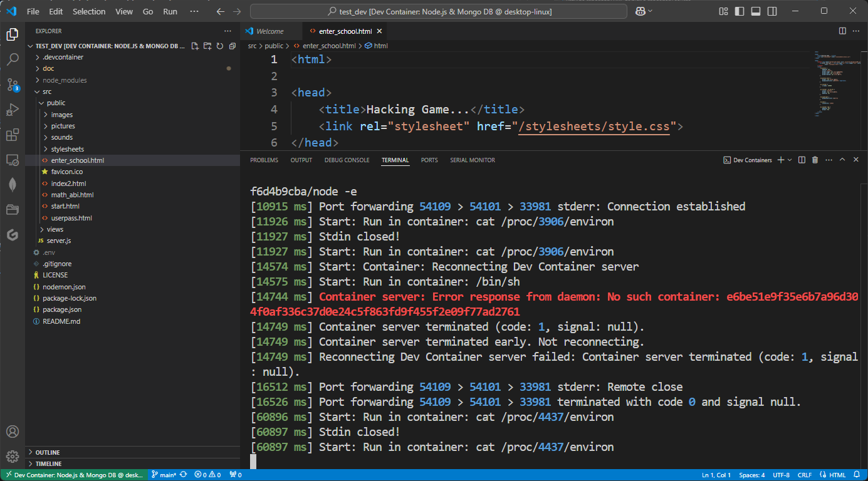The image size is (868, 481).
Task: Click Dev Container remote status indicator
Action: [x=73, y=475]
